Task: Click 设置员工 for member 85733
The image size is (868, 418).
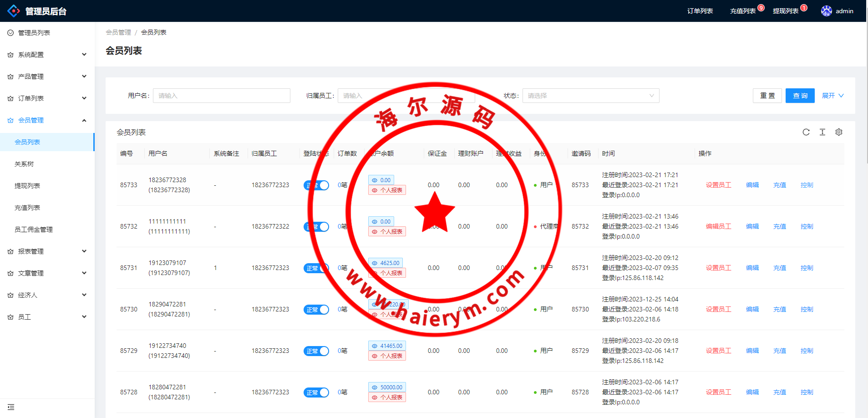Action: pos(718,185)
